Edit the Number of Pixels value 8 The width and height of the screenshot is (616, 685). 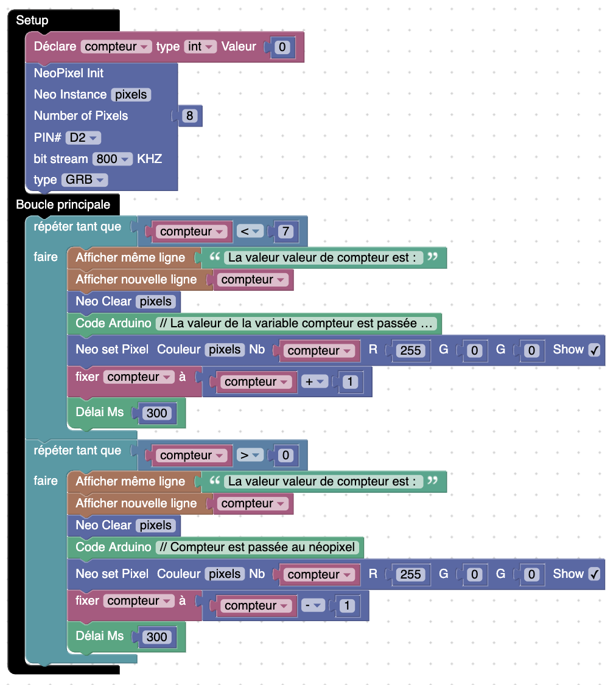point(190,116)
